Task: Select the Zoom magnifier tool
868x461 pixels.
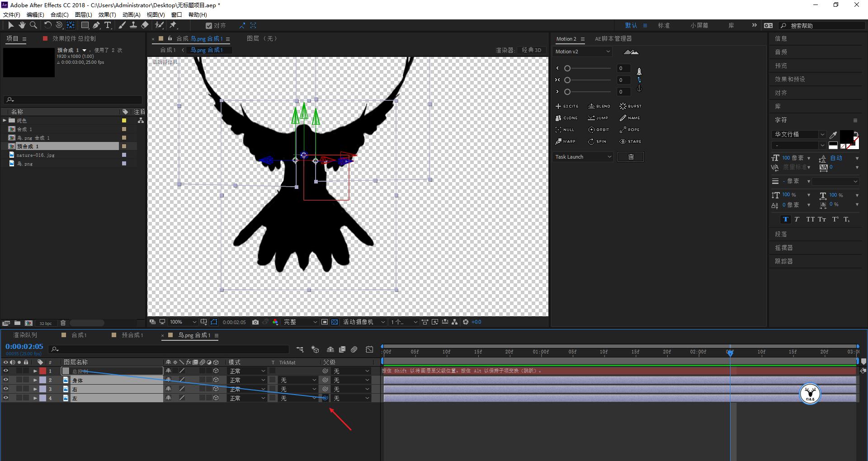Action: pyautogui.click(x=33, y=25)
